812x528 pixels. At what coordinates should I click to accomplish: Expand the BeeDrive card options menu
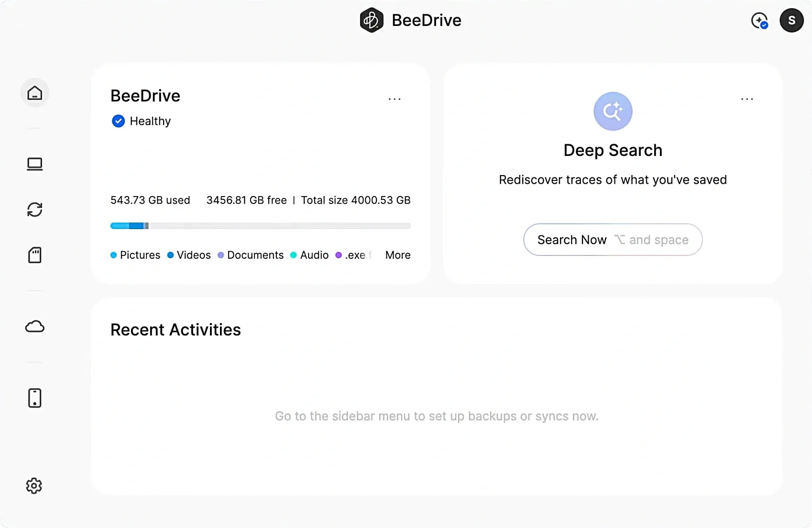(395, 99)
